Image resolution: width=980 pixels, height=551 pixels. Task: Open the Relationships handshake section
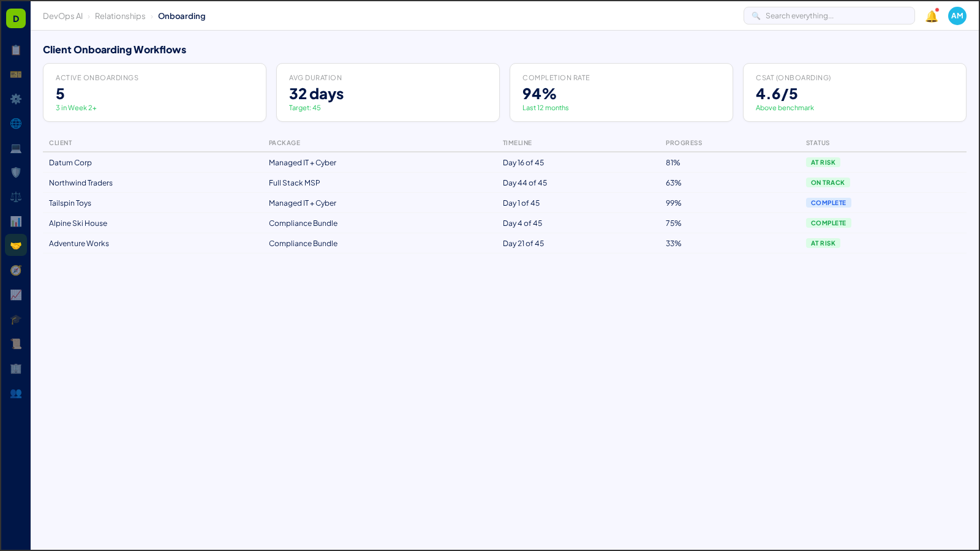(15, 245)
